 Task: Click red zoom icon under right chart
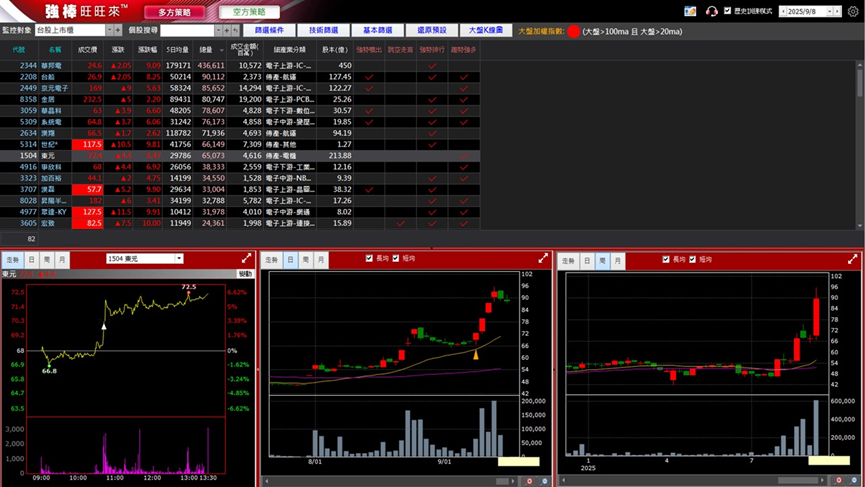click(x=839, y=481)
